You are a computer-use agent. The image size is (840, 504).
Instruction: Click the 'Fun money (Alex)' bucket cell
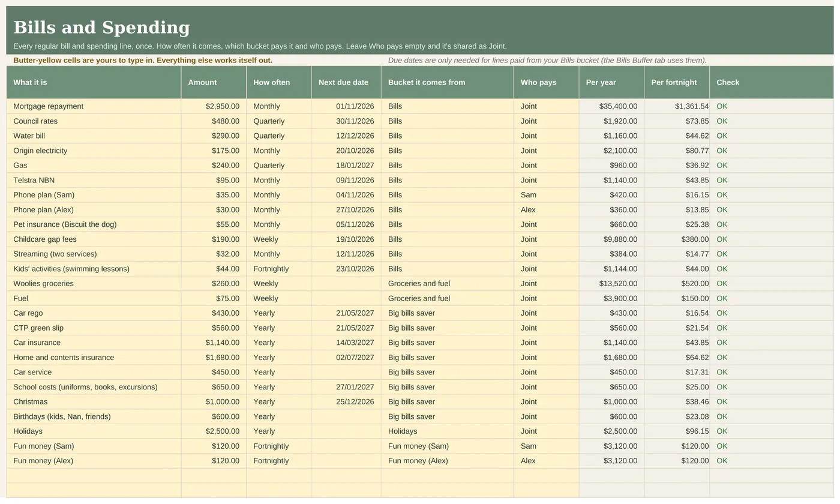tap(447, 461)
